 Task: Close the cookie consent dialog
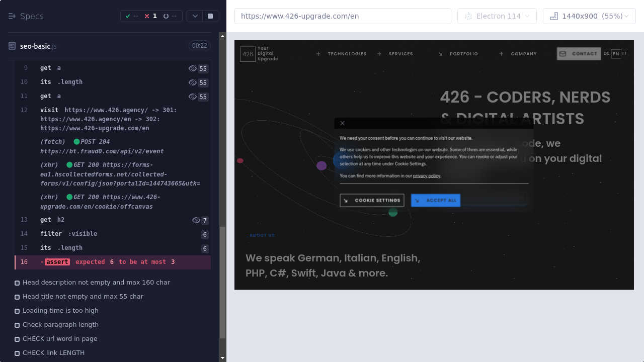(x=343, y=123)
